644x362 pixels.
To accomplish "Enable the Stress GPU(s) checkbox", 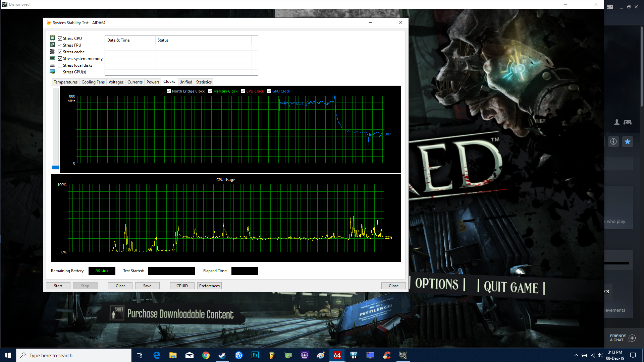I will (60, 72).
